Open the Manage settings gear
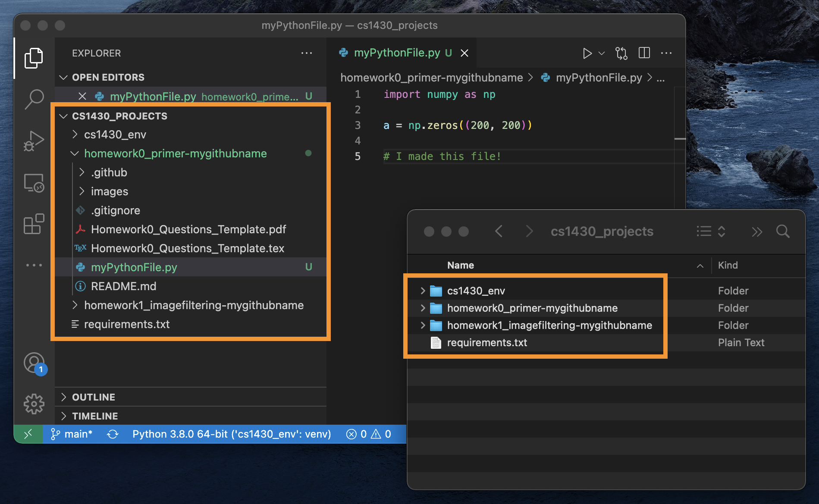This screenshot has width=819, height=504. click(x=34, y=404)
